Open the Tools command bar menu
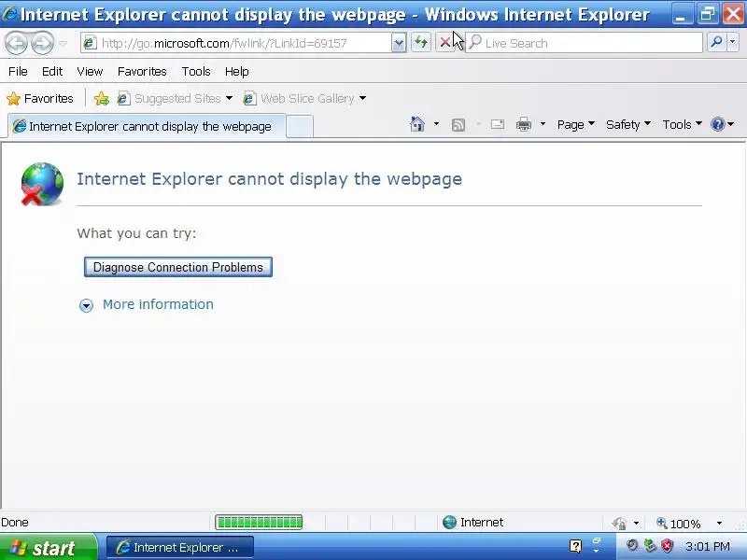 [x=682, y=124]
